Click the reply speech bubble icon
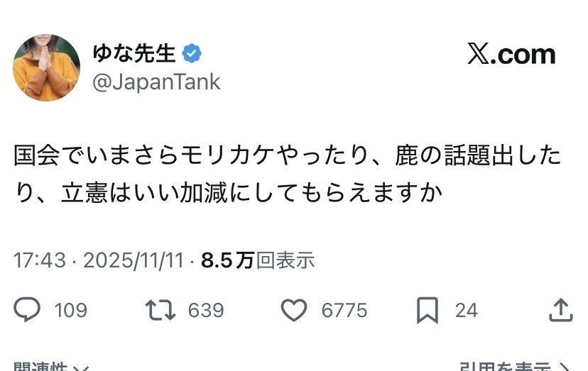 27,310
